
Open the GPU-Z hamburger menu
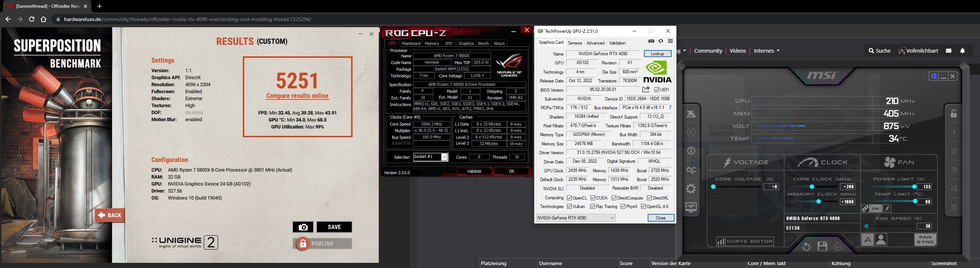pos(670,41)
